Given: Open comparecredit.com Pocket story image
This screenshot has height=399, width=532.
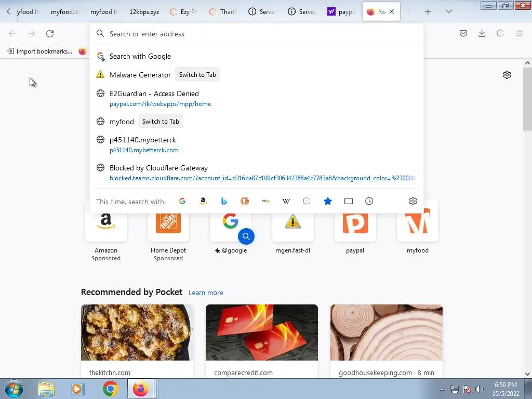Looking at the screenshot, I should pos(262,332).
